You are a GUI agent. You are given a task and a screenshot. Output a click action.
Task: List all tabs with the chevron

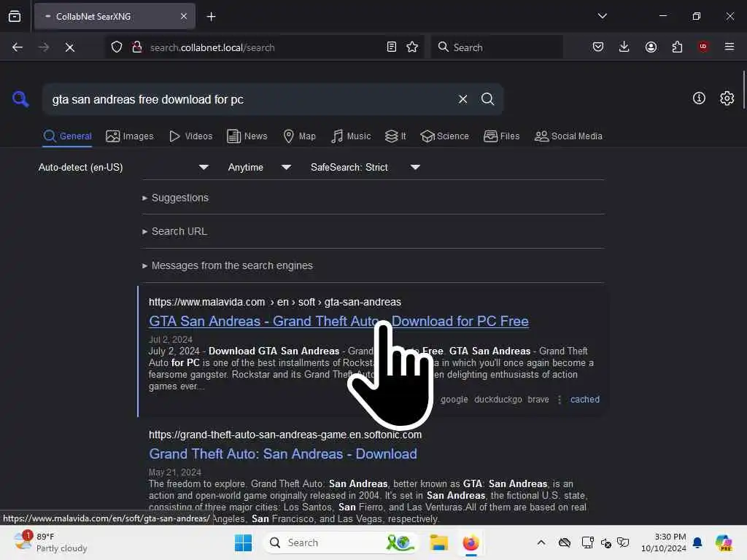pos(602,16)
